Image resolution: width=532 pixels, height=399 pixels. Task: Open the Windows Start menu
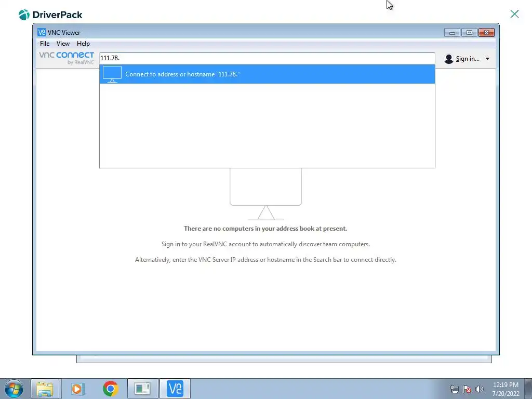pyautogui.click(x=14, y=389)
